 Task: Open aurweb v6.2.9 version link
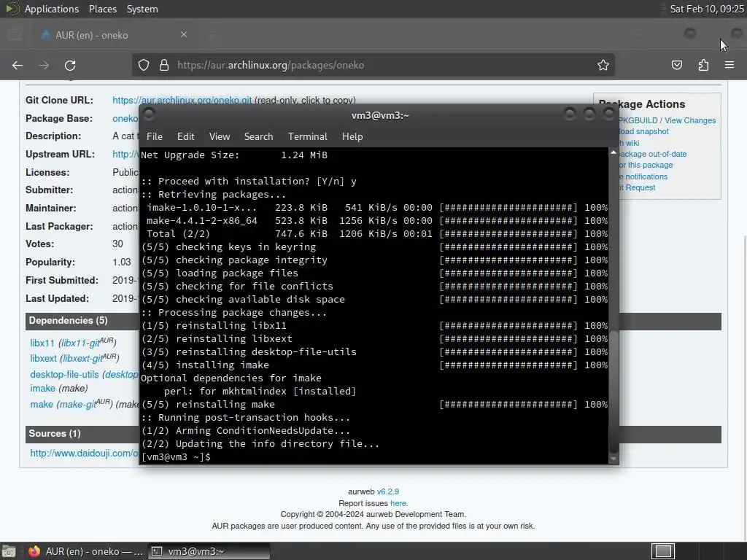coord(388,491)
